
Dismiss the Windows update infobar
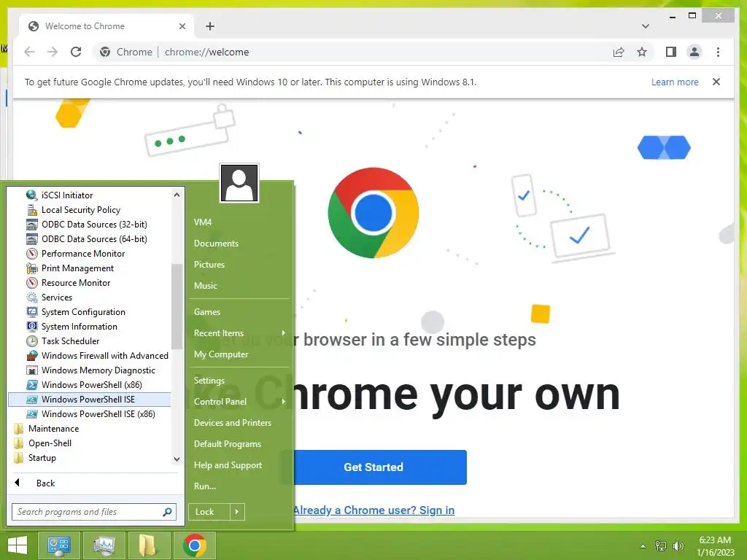coord(716,82)
